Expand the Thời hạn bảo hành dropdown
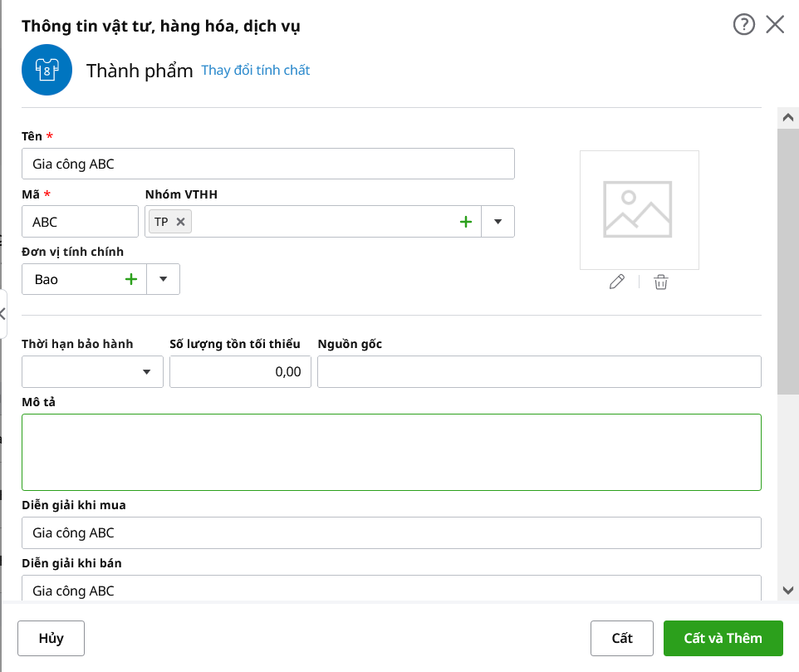Image resolution: width=799 pixels, height=672 pixels. click(147, 372)
